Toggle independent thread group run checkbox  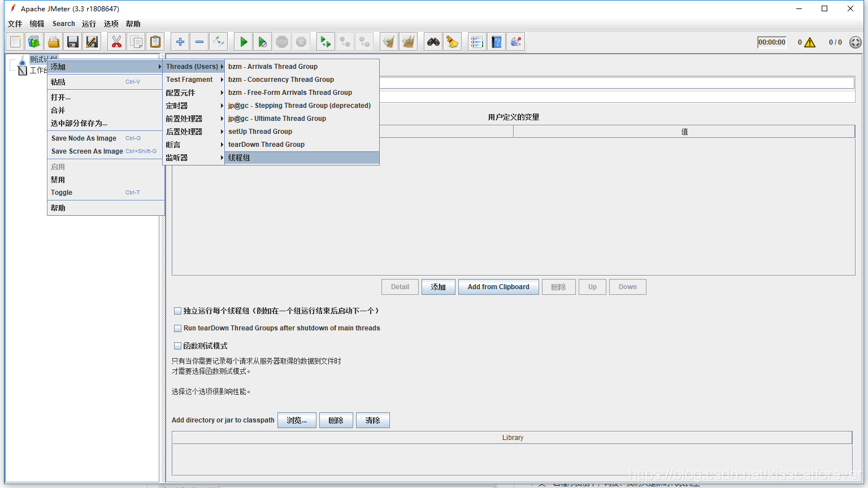pyautogui.click(x=177, y=311)
